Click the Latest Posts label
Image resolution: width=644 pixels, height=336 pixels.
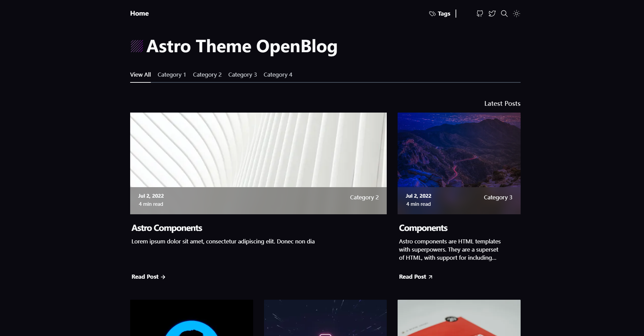pyautogui.click(x=502, y=103)
